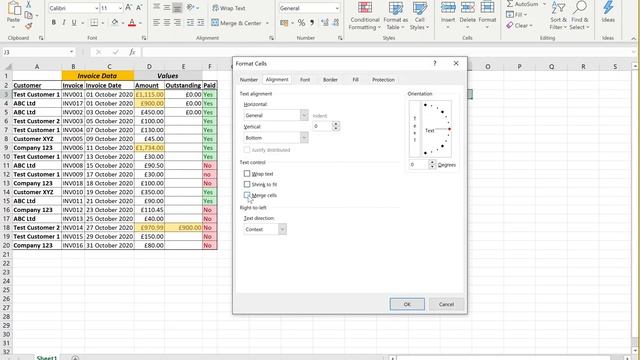Screen dimensions: 640x360
Task: Click the vertical Text orientation box
Action: [415, 129]
